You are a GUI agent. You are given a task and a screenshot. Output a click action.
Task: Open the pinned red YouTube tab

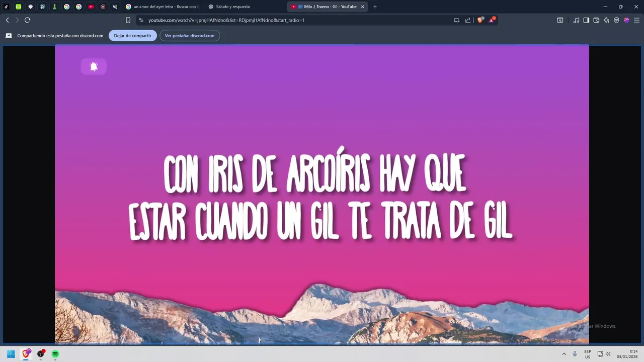pyautogui.click(x=91, y=7)
